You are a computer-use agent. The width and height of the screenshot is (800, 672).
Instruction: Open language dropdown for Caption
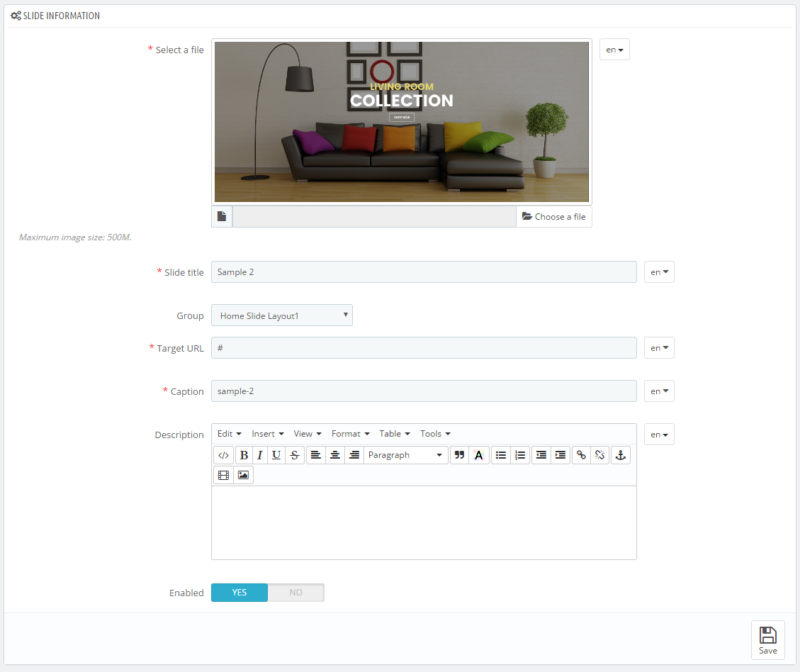coord(659,391)
